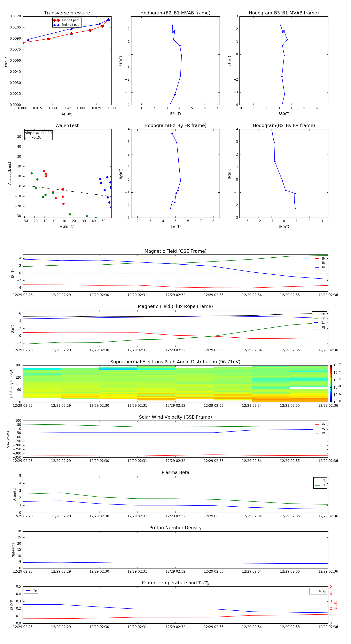Click the Suprathermal Electrons Pitch Angle Distribution title
Screen dimensions: 351x644
pyautogui.click(x=175, y=362)
